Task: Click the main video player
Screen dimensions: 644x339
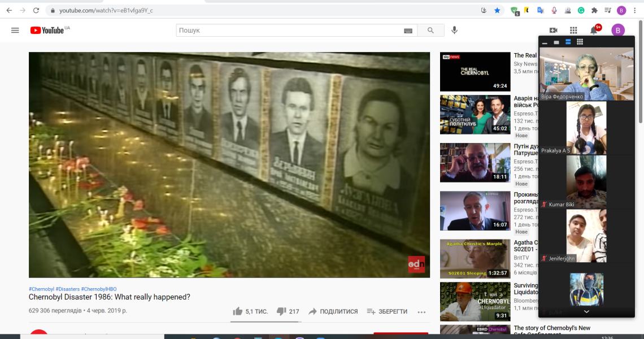Action: pos(229,165)
